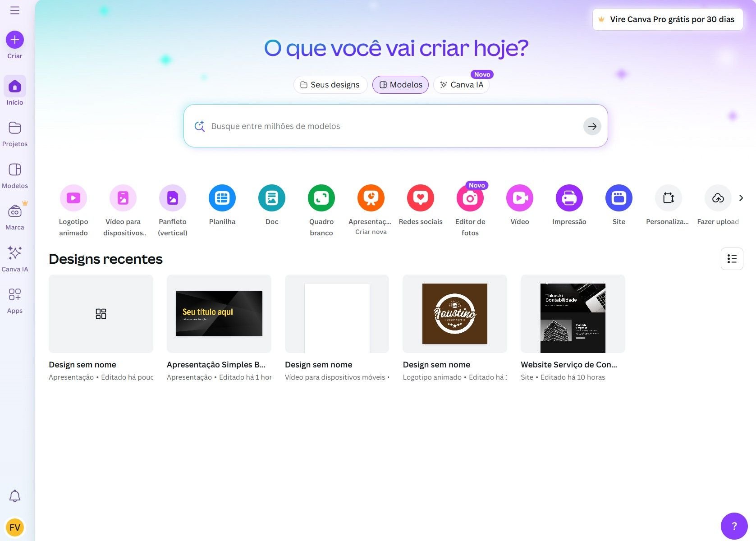This screenshot has height=541, width=756.
Task: Open Apresentação Simples thumbnail
Action: coord(219,314)
